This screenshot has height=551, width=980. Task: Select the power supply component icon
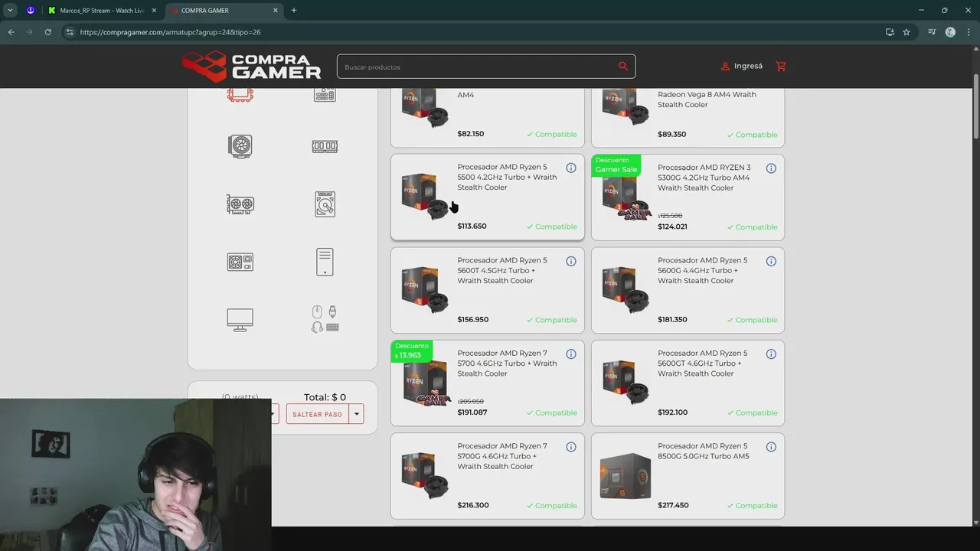pyautogui.click(x=240, y=262)
